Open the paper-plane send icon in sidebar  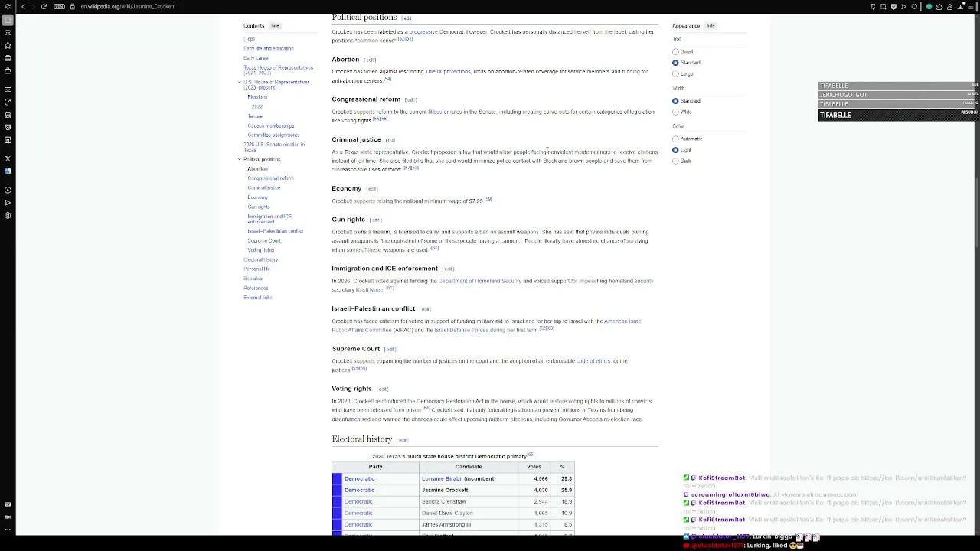point(8,203)
